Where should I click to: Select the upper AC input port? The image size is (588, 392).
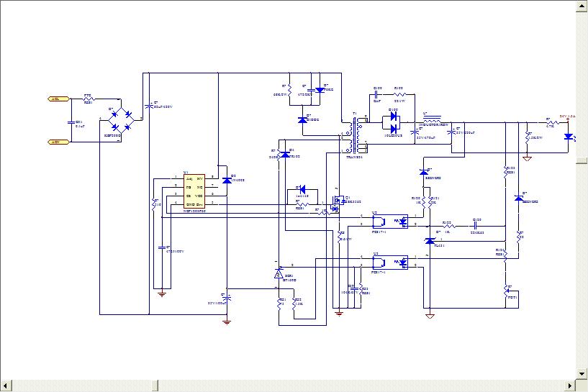tap(58, 99)
